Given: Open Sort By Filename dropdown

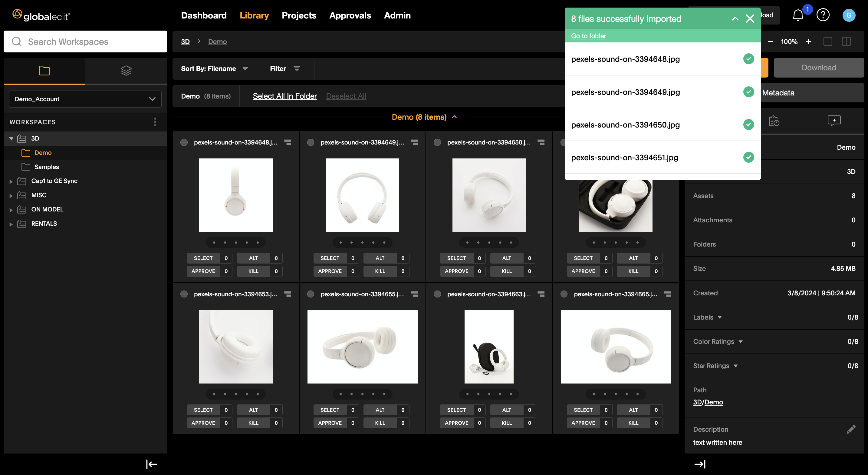Looking at the screenshot, I should pos(215,68).
